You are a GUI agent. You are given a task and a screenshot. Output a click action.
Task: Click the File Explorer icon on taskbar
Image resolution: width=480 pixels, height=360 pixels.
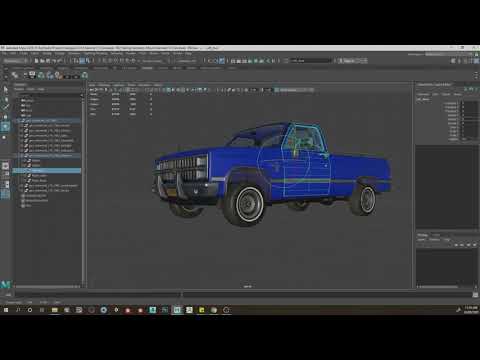coord(55,310)
